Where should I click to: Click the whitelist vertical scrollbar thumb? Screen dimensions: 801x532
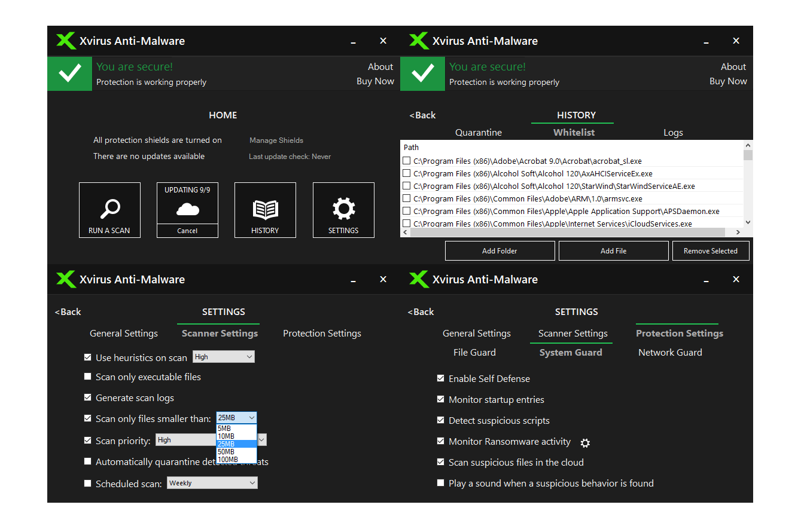pos(748,155)
